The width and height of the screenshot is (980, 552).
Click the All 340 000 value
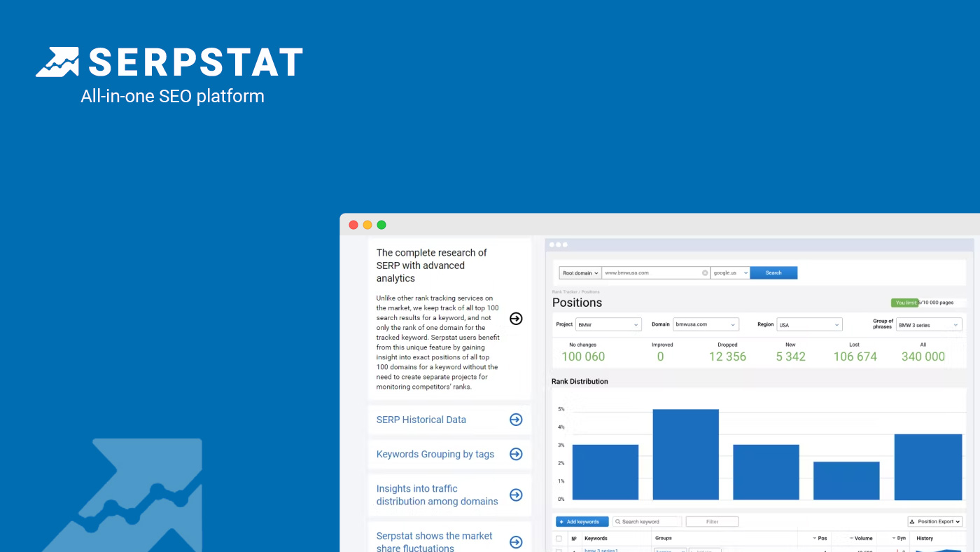(x=923, y=357)
